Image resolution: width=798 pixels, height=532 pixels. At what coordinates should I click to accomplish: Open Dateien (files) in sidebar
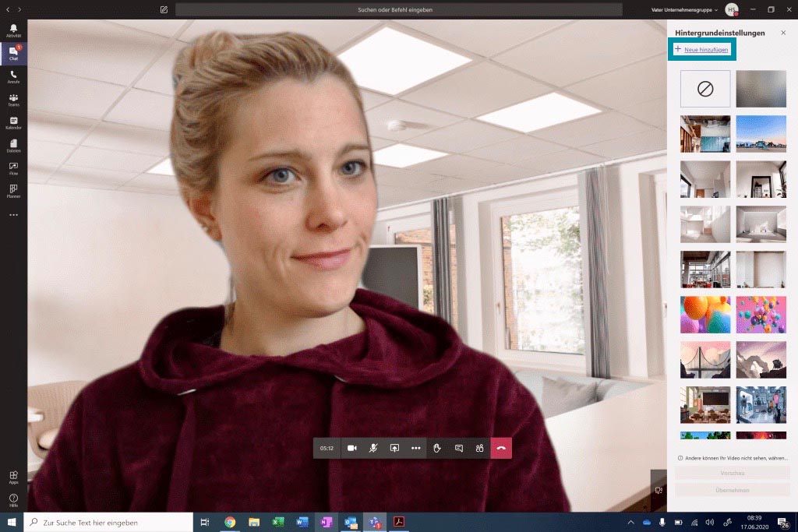point(13,146)
